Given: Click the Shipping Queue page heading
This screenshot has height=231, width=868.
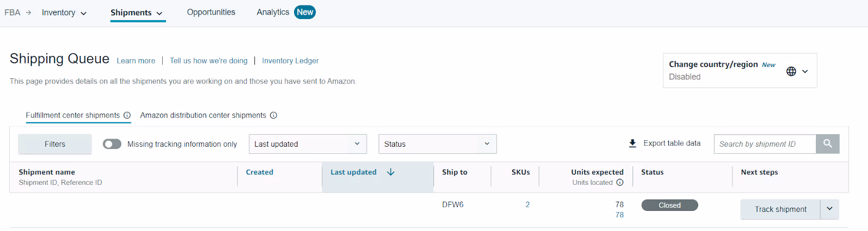Looking at the screenshot, I should (60, 59).
